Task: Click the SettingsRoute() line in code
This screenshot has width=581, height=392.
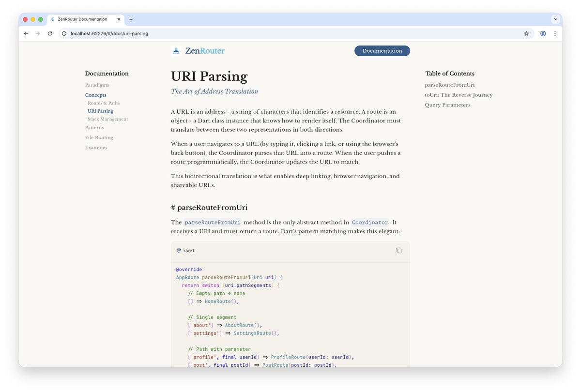Action: click(234, 333)
